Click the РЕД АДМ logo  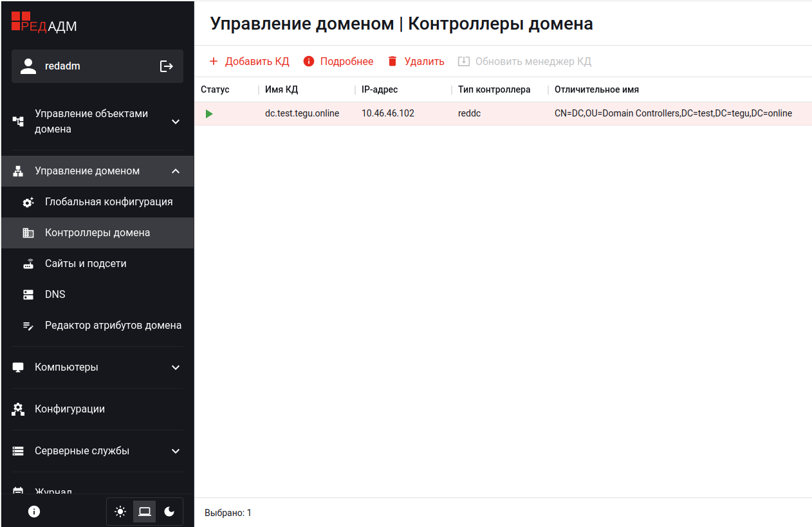[x=44, y=23]
